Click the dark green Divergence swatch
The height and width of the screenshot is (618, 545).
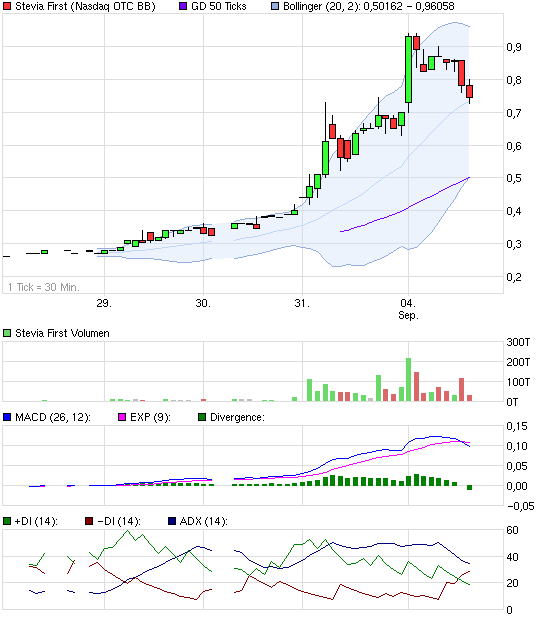coord(202,417)
